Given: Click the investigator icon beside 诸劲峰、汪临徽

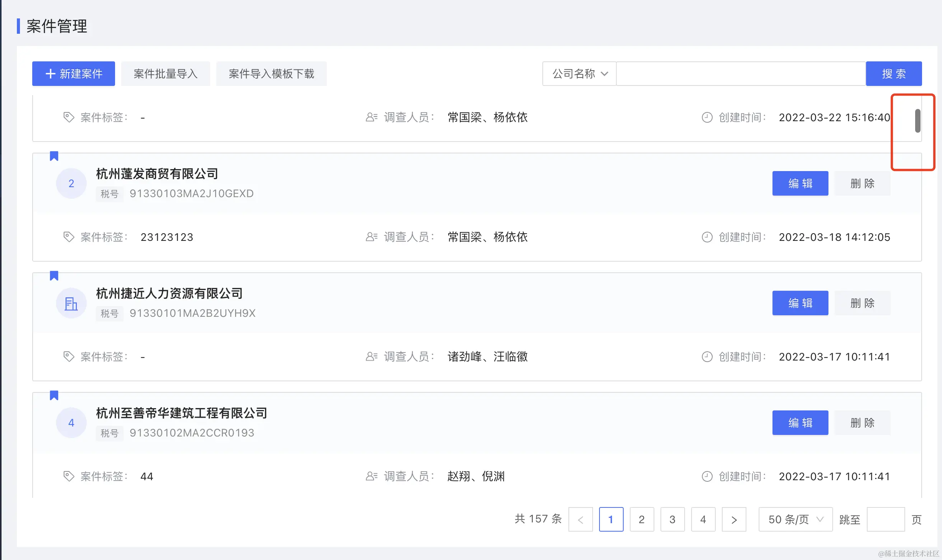Looking at the screenshot, I should point(371,357).
